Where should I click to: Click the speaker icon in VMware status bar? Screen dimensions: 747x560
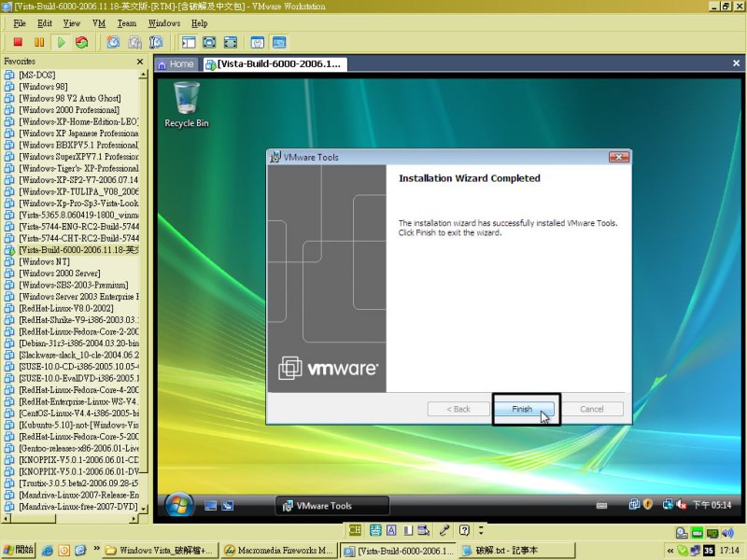727,533
